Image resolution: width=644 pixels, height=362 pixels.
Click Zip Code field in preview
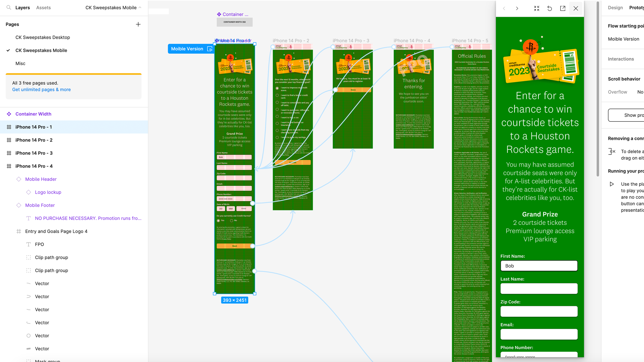tap(539, 311)
